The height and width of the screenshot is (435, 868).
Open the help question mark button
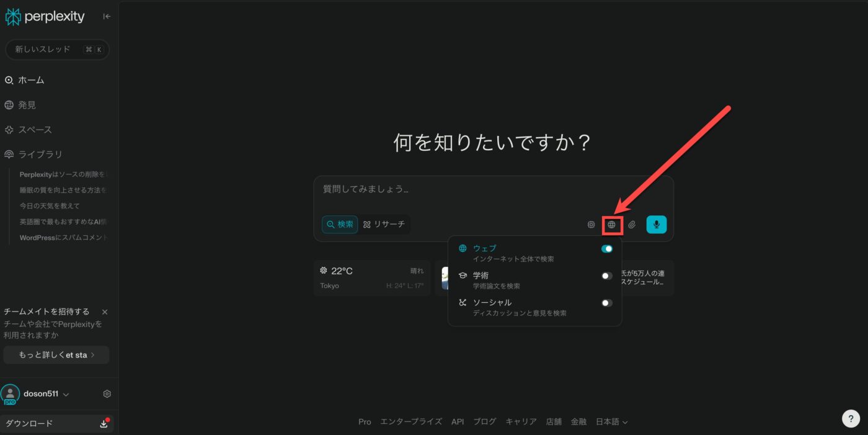point(851,419)
